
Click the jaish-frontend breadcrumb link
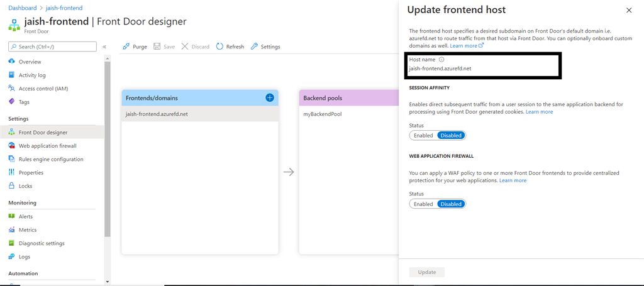point(65,8)
